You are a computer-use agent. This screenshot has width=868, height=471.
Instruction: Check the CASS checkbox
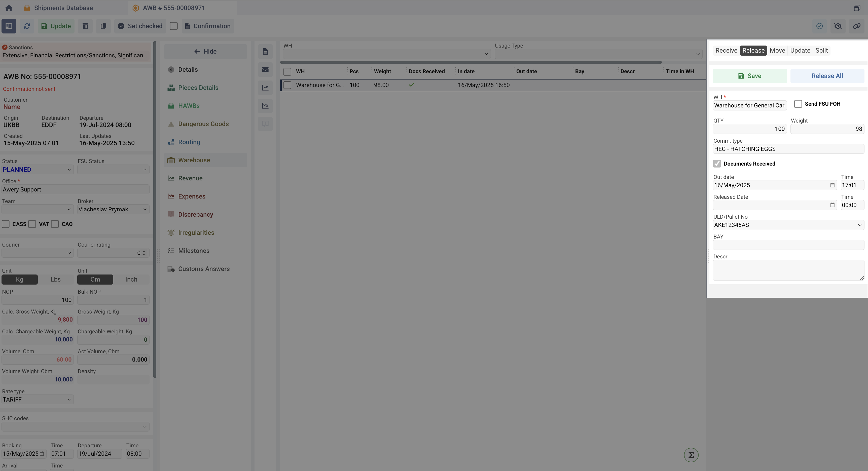6,224
